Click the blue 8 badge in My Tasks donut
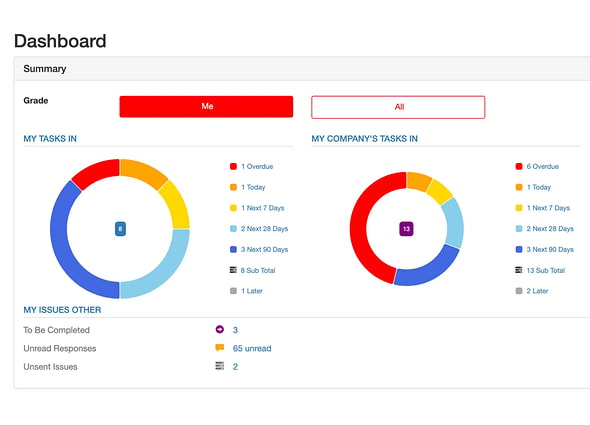The height and width of the screenshot is (425, 590). 120,229
